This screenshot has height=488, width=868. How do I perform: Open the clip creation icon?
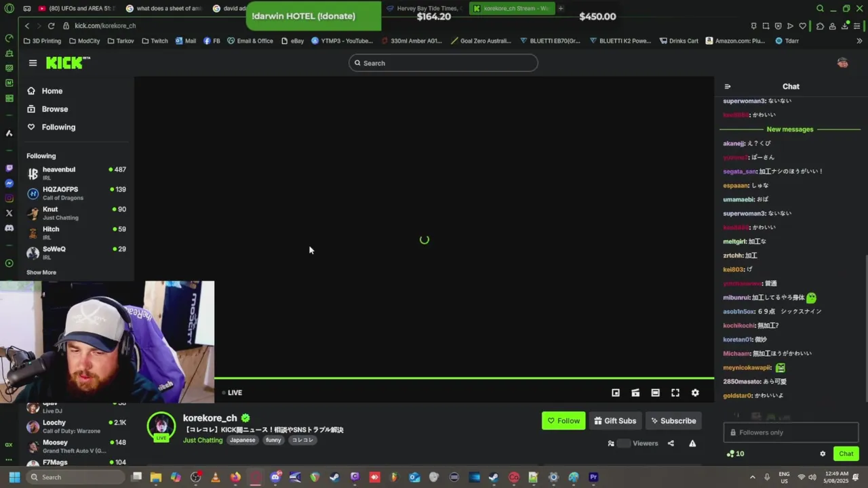click(635, 392)
